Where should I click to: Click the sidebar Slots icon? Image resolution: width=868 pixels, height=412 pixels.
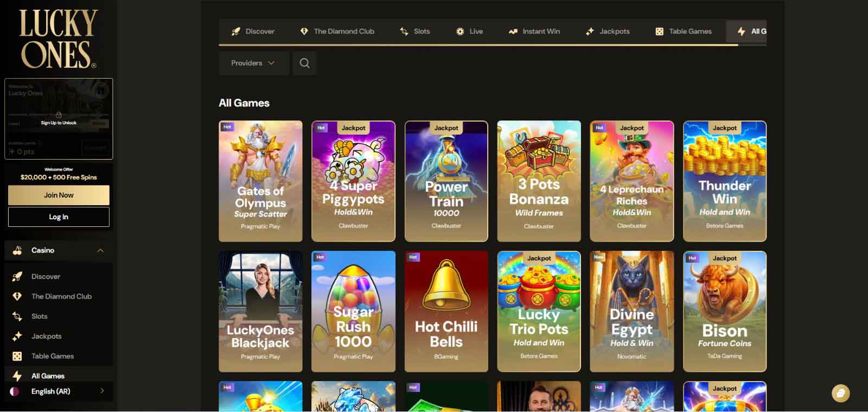tap(17, 316)
